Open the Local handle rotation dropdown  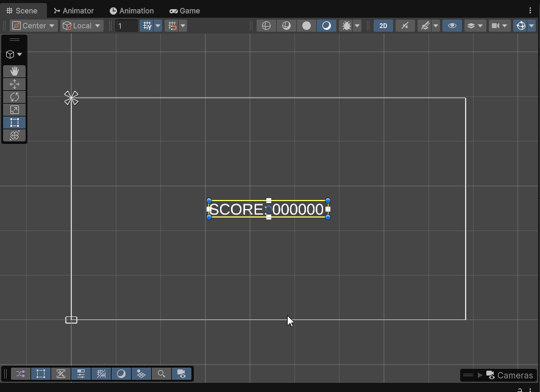(x=82, y=26)
